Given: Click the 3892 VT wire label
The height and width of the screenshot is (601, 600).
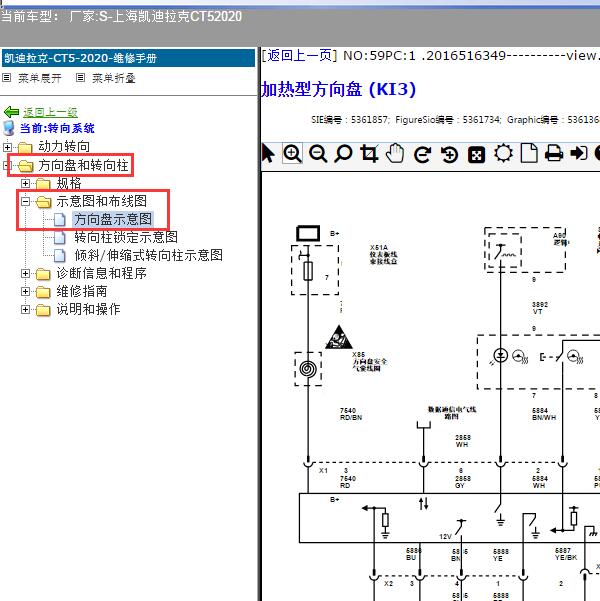Looking at the screenshot, I should [x=540, y=308].
